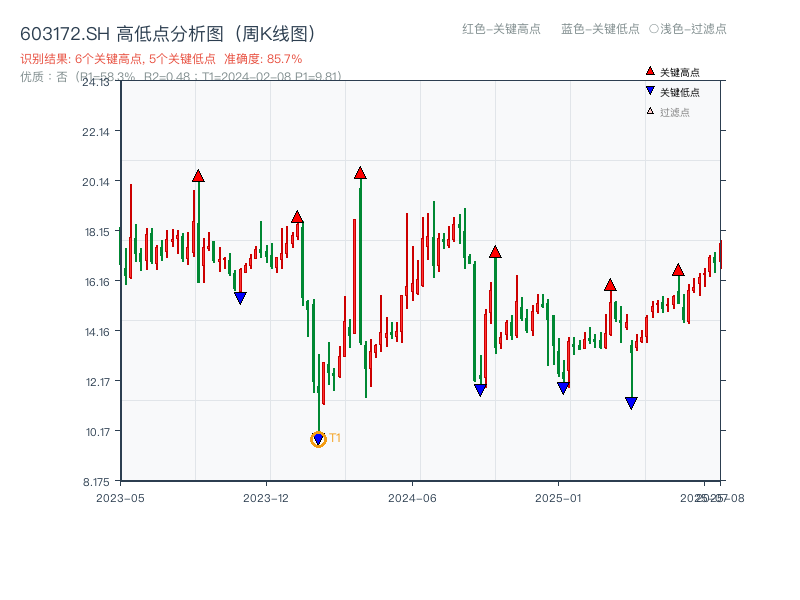Select the red 关键高点 triangle in the legend
This screenshot has width=800, height=600.
coord(650,71)
